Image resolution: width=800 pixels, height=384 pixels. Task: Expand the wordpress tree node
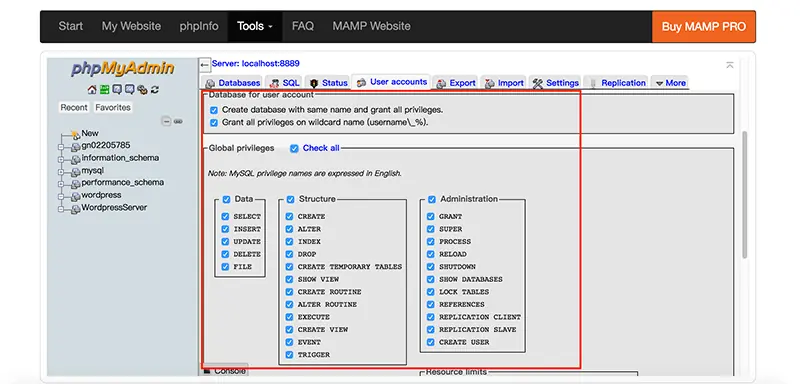[x=61, y=197]
